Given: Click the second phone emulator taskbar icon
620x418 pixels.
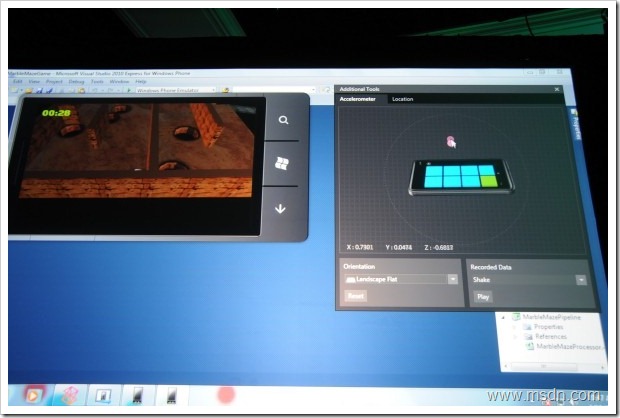Looking at the screenshot, I should point(171,395).
